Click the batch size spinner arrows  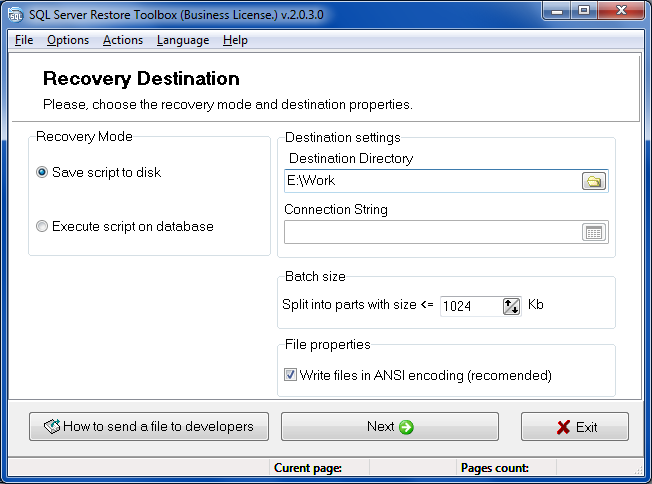511,306
